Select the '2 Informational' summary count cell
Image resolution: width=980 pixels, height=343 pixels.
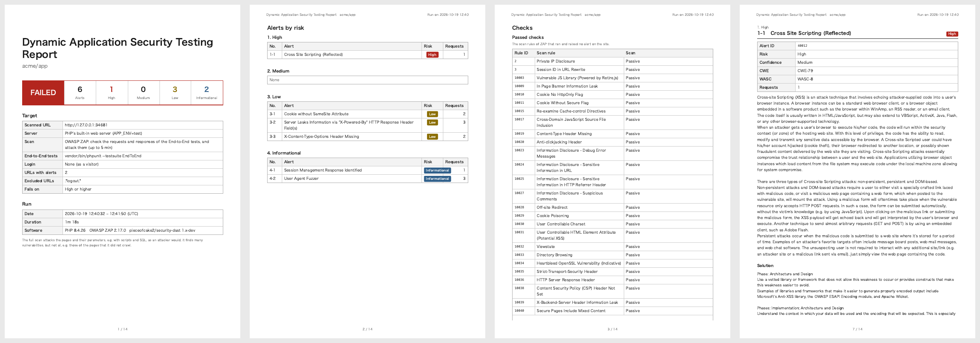pyautogui.click(x=207, y=93)
